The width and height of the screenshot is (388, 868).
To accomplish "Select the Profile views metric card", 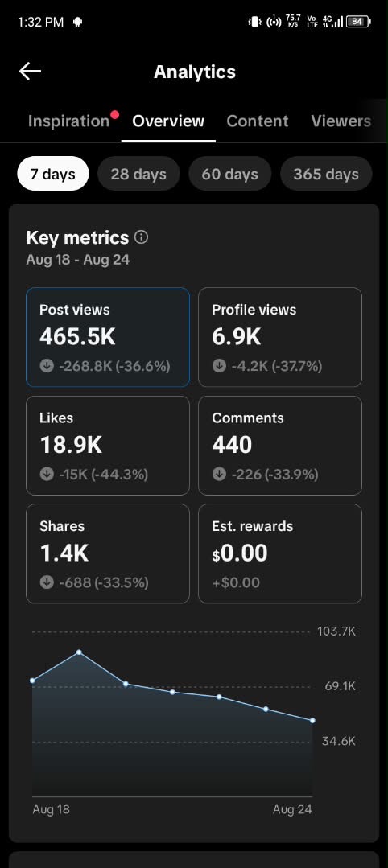I will (x=280, y=337).
